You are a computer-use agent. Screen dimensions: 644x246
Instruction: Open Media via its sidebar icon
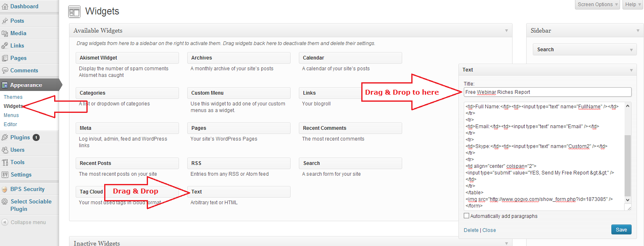[x=5, y=33]
